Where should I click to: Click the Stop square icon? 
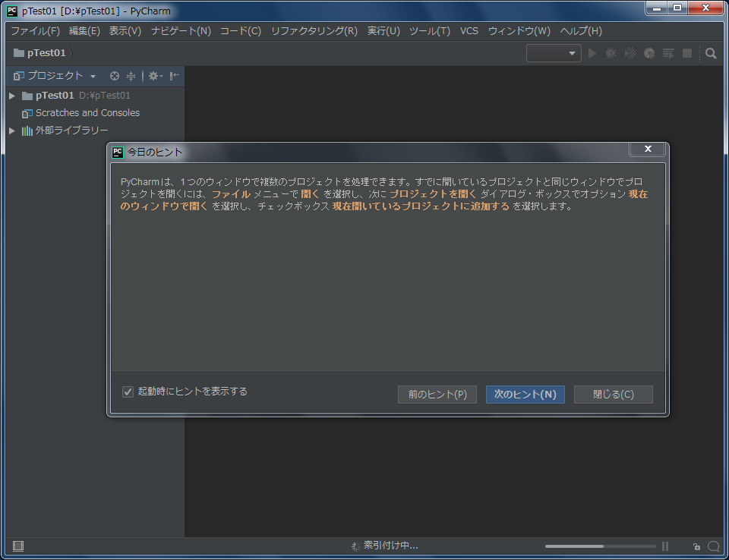click(687, 53)
